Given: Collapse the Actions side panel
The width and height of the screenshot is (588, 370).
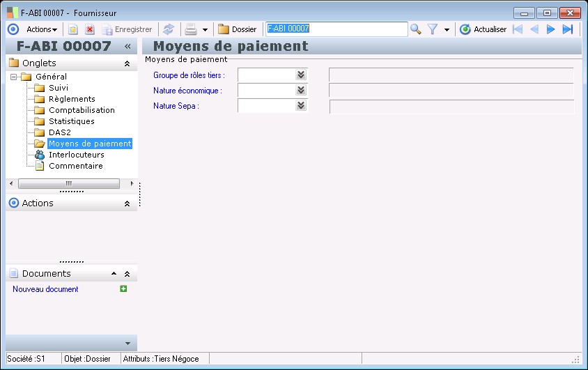Looking at the screenshot, I should tap(127, 203).
